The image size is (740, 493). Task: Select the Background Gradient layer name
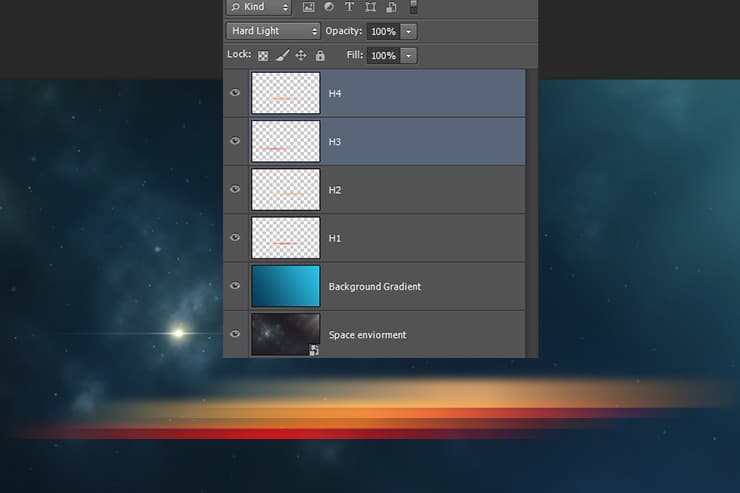[x=375, y=286]
